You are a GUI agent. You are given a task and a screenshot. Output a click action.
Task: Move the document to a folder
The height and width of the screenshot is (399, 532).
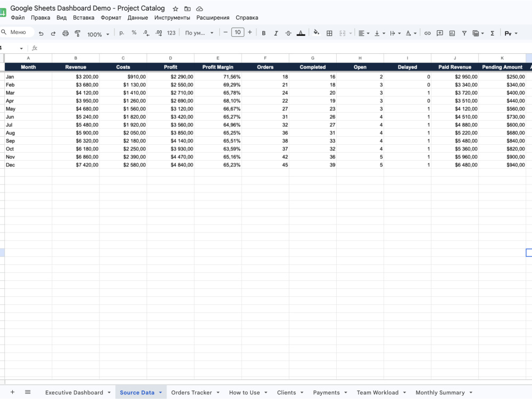(187, 9)
